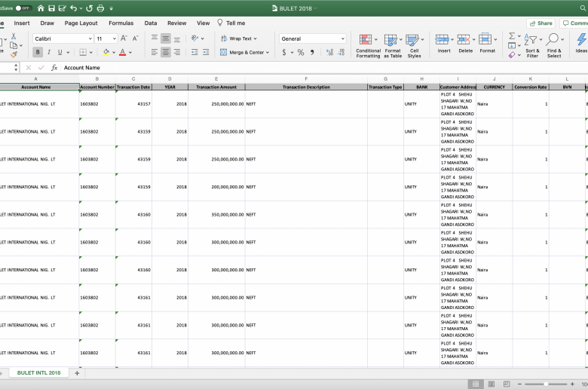
Task: Click the Home icon in title bar
Action: pos(41,8)
